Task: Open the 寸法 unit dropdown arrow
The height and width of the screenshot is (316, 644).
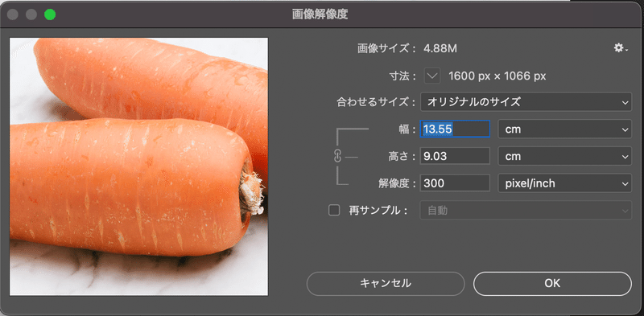Action: coord(432,76)
